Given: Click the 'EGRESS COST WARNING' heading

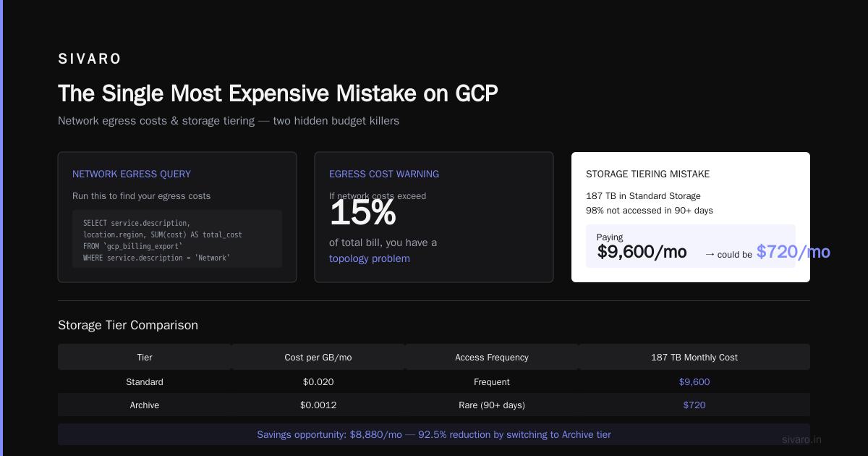Looking at the screenshot, I should pyautogui.click(x=384, y=174).
